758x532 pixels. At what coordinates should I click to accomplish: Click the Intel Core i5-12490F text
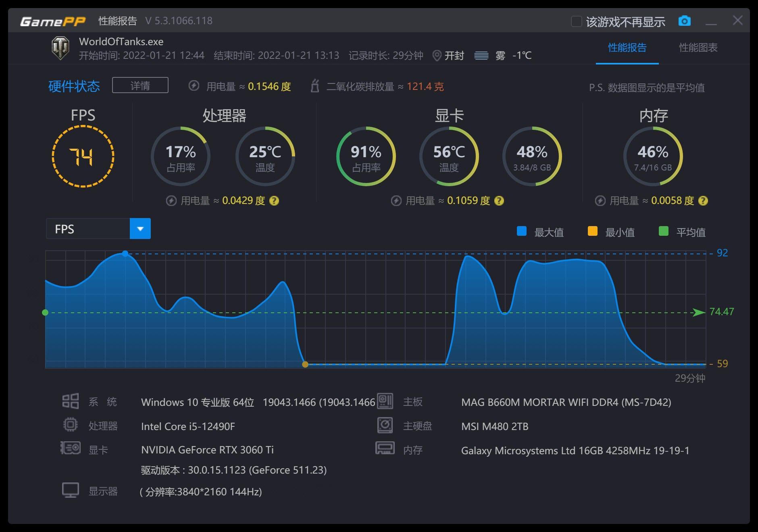coord(188,426)
